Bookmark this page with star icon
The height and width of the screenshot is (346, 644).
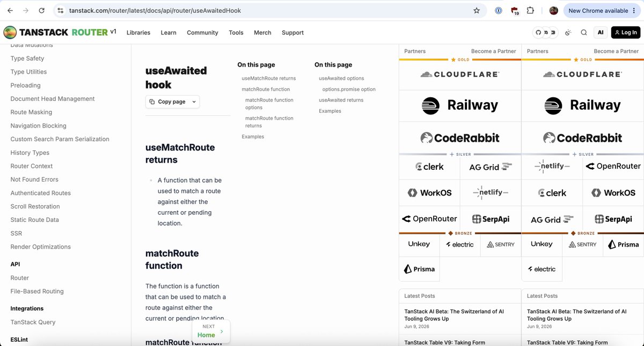tap(477, 10)
